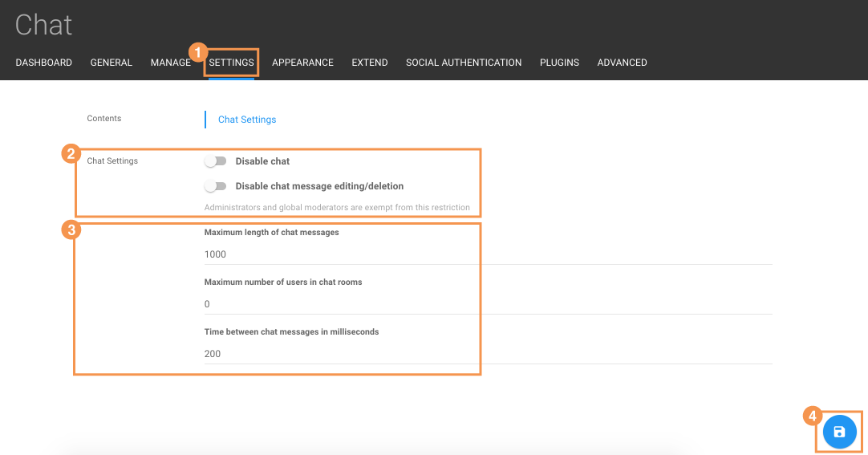
Task: Click 'Maximum number of users in chat rooms' label
Action: click(283, 282)
